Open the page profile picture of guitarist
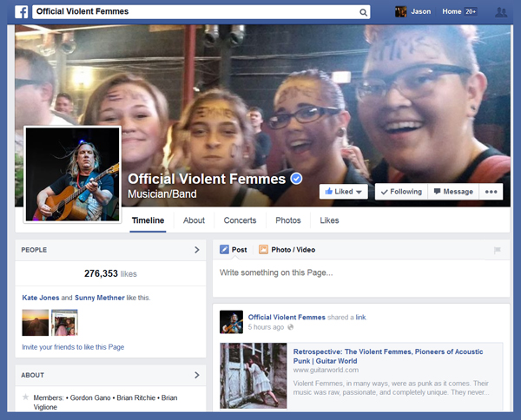 pos(72,174)
